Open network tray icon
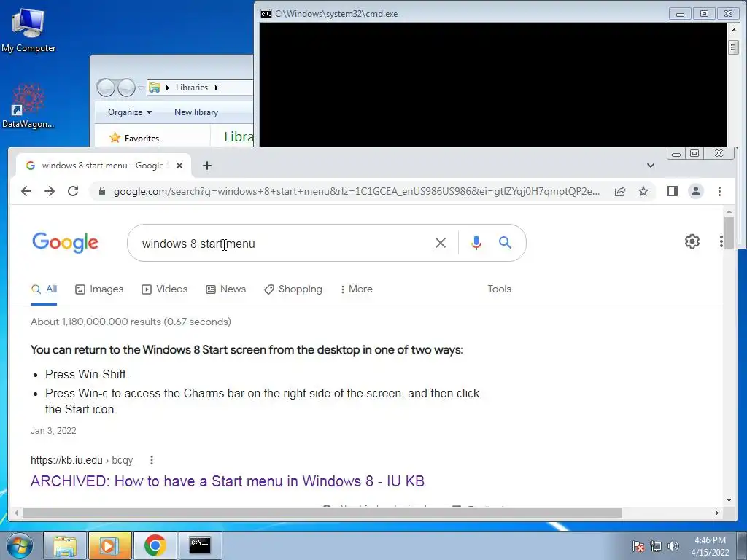 click(x=656, y=546)
